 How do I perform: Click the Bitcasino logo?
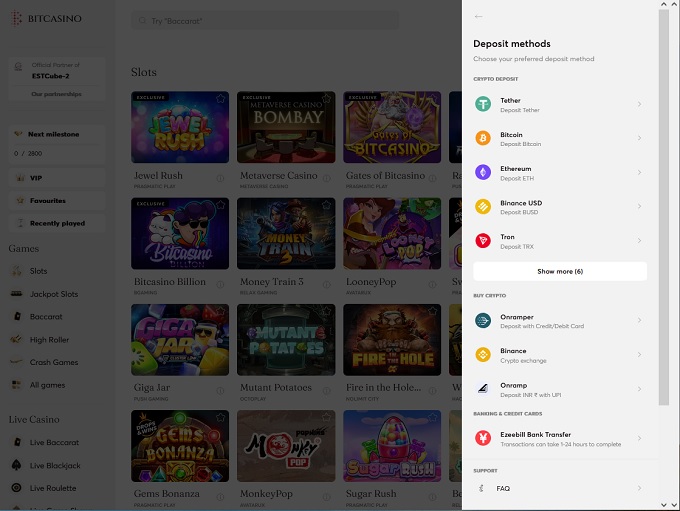47,18
